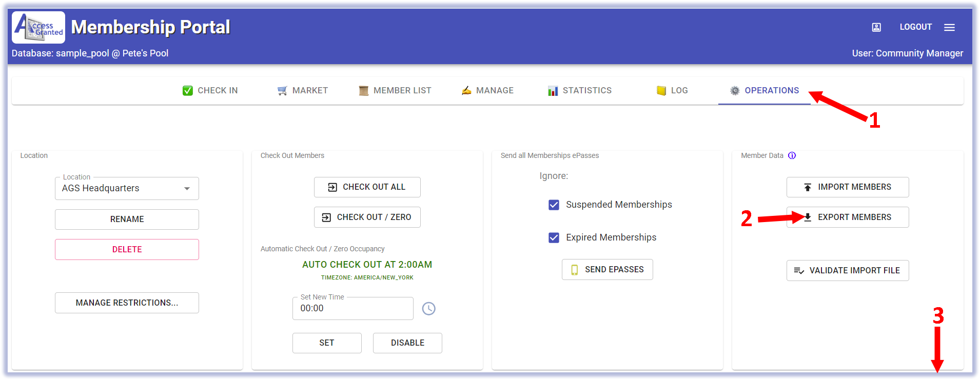Click the info icon beside Member Data
Screen dimensions: 980x380
792,155
